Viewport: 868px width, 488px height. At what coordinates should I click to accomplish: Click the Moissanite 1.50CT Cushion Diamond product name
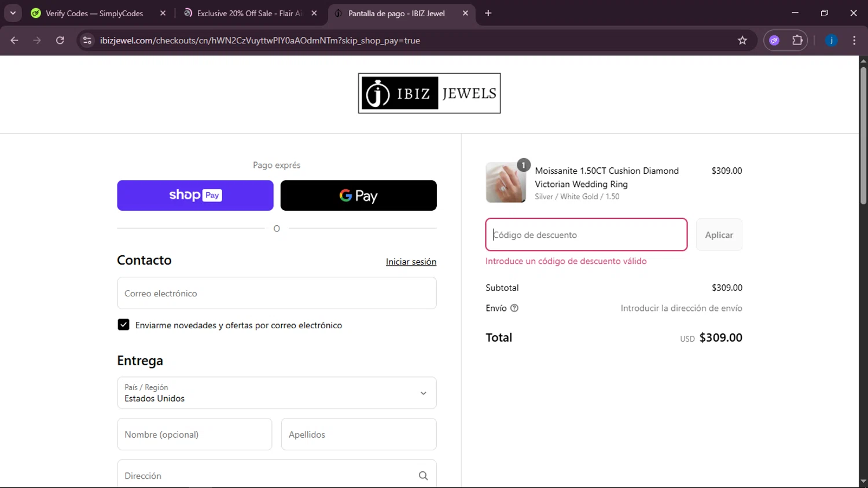click(x=606, y=177)
